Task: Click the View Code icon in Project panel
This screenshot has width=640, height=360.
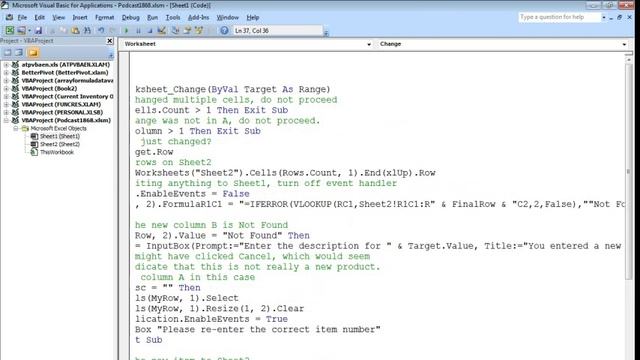Action: 8,53
